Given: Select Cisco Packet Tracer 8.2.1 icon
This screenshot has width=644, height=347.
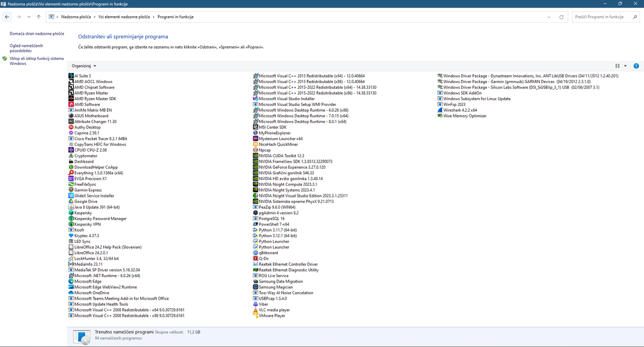Looking at the screenshot, I should pyautogui.click(x=70, y=138).
